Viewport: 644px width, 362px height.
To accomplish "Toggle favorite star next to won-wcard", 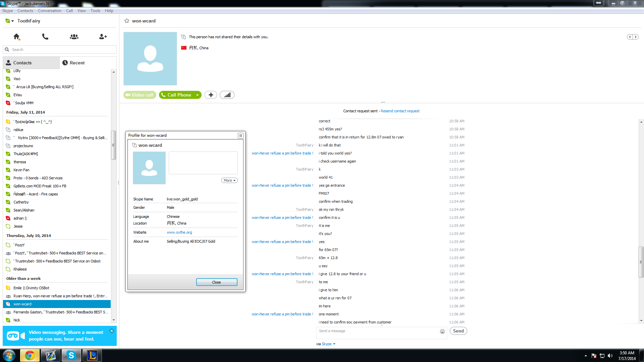I will [127, 21].
